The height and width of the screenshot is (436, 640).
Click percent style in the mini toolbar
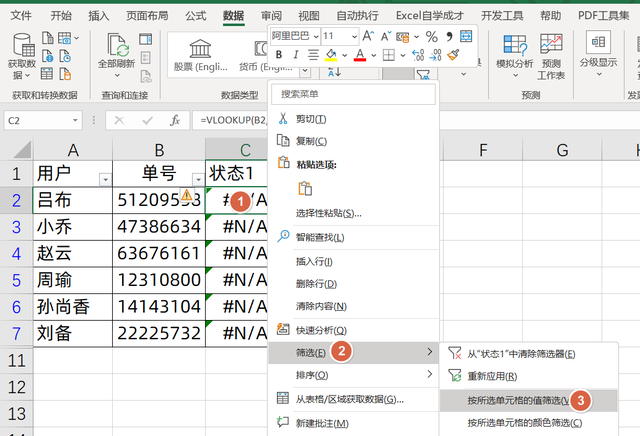tap(432, 36)
